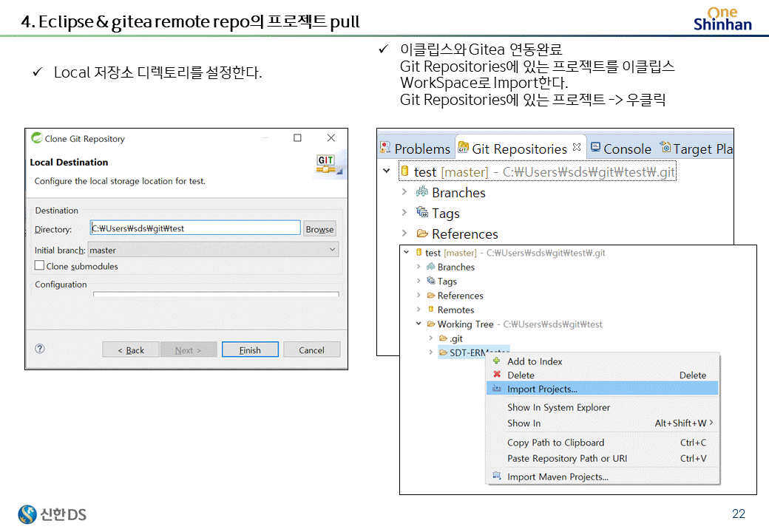
Task: Collapse the small test [master] node
Action: coord(406,252)
